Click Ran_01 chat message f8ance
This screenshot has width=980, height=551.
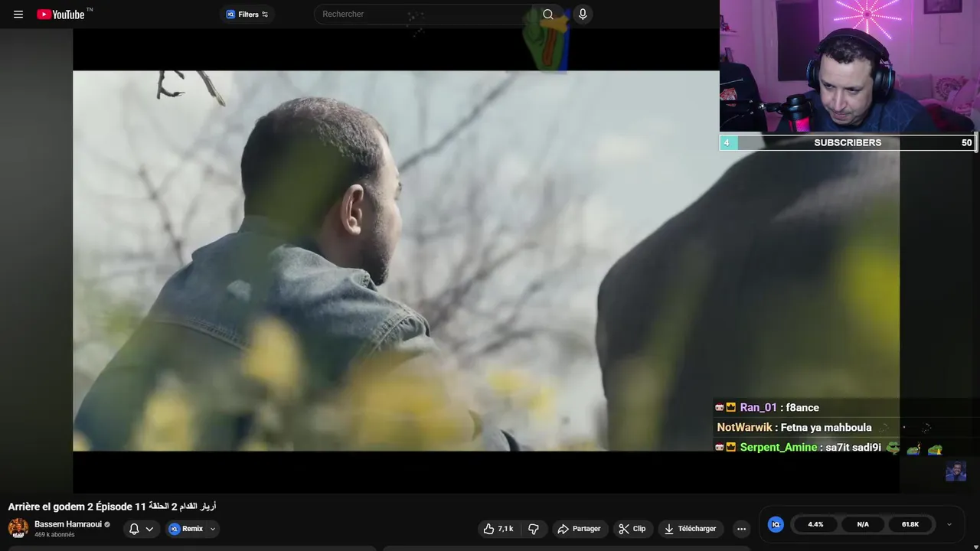(767, 408)
